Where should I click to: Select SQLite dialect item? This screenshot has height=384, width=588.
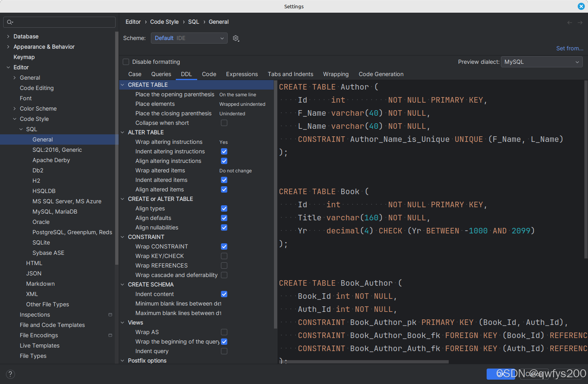[x=41, y=243]
